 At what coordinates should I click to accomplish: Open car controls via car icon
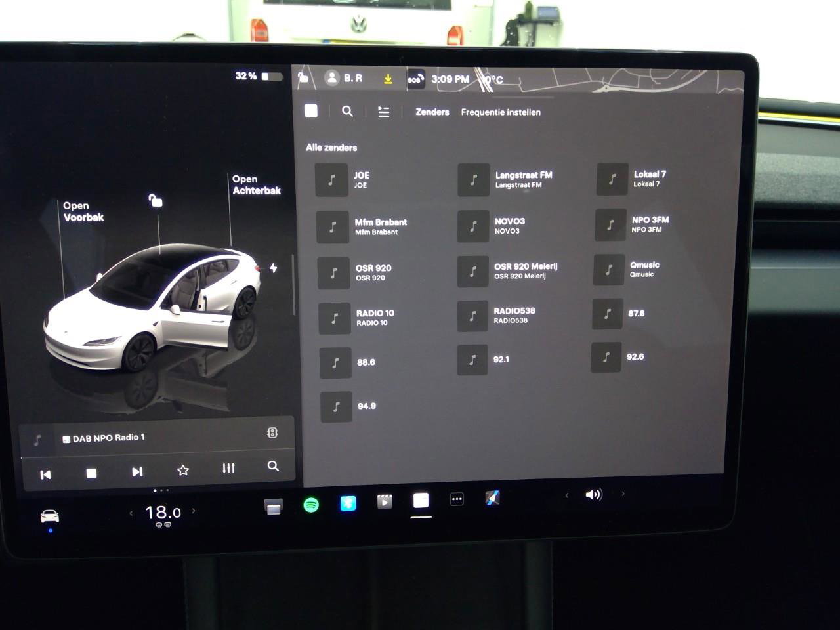pos(50,516)
